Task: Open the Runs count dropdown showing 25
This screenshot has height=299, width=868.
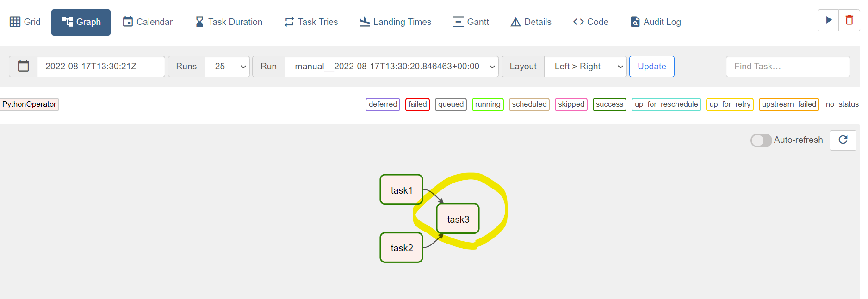Action: [227, 67]
